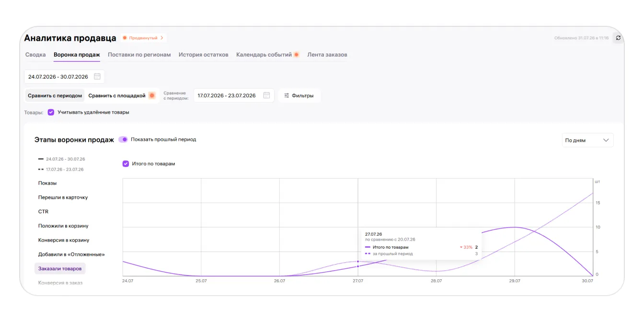Open the 24.07.2026 - 30.07.2026 date picker
The image size is (644, 322).
point(64,77)
